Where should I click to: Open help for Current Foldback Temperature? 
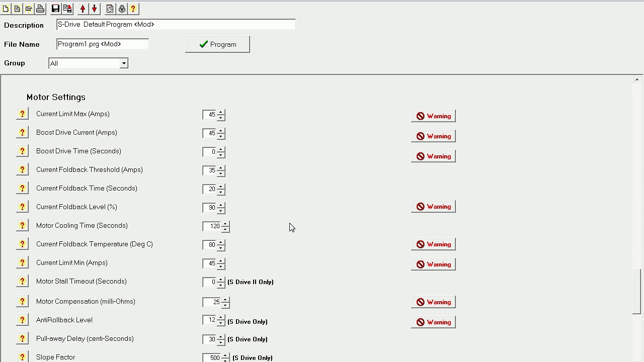[x=22, y=244]
